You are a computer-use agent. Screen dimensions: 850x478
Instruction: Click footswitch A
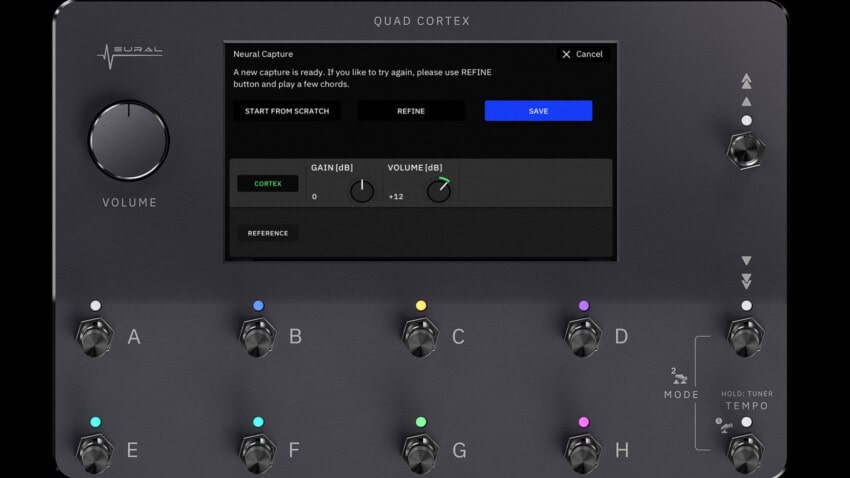pos(95,337)
